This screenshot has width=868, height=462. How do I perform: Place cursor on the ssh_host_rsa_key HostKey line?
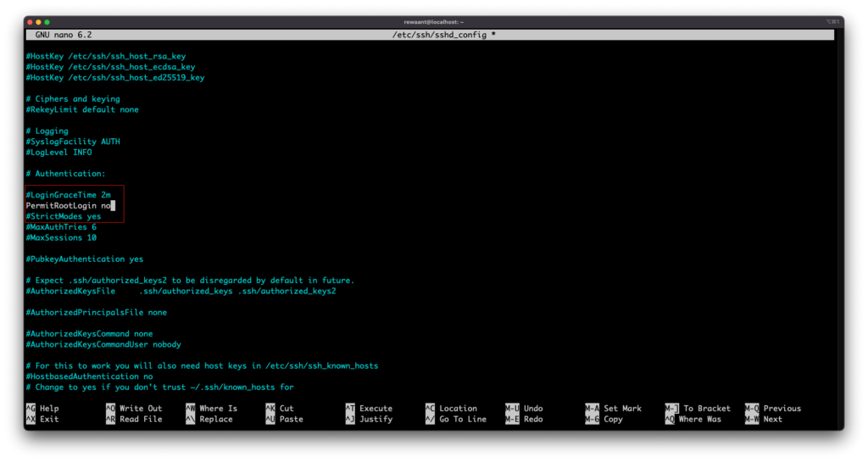point(106,56)
